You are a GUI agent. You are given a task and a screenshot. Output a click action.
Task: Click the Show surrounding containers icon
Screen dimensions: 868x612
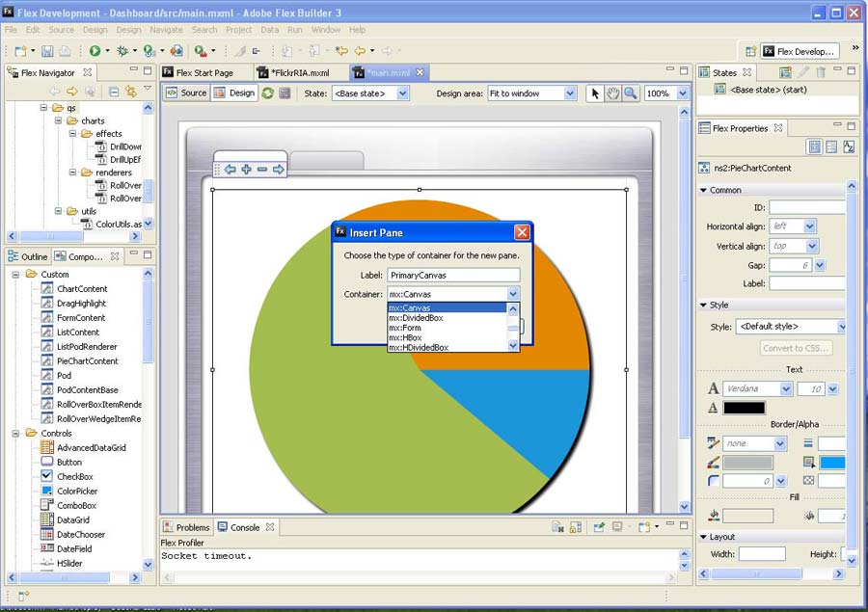coord(285,93)
